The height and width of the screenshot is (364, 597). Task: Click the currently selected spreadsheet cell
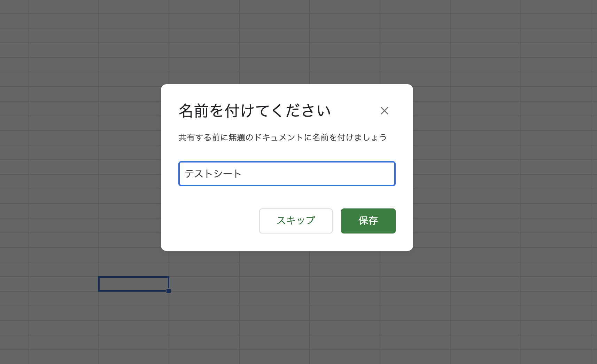134,284
